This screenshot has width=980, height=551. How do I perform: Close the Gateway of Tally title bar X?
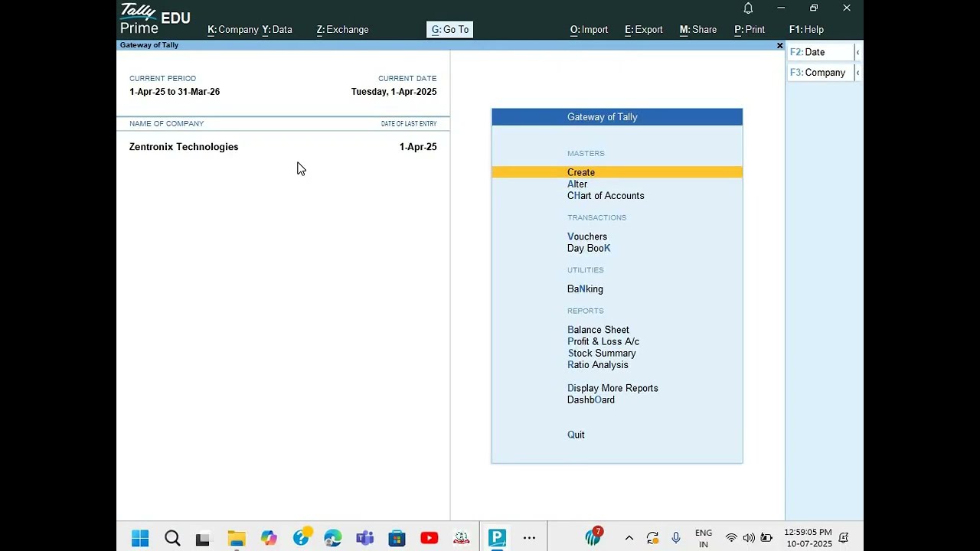tap(779, 46)
